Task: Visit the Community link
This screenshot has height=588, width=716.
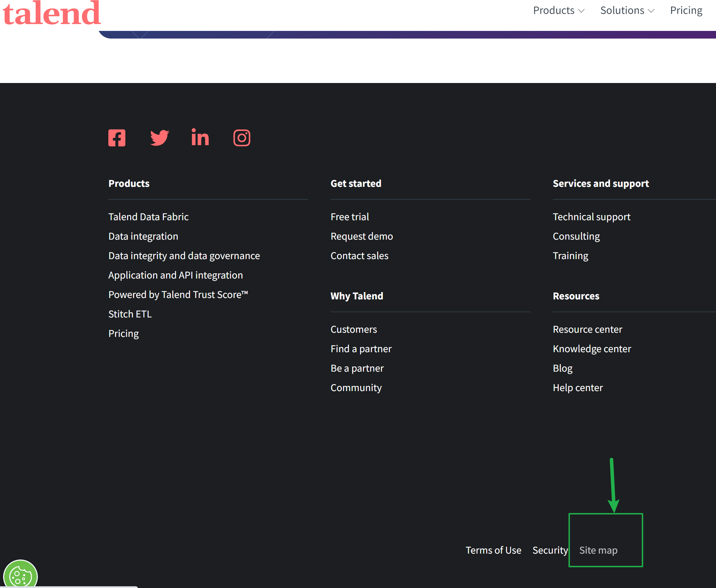Action: click(x=356, y=388)
